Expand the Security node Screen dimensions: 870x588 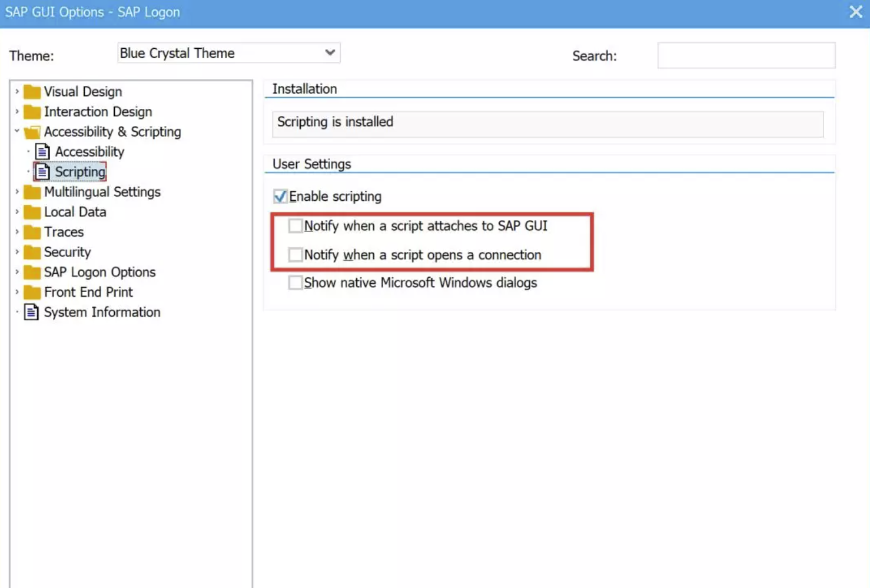17,251
